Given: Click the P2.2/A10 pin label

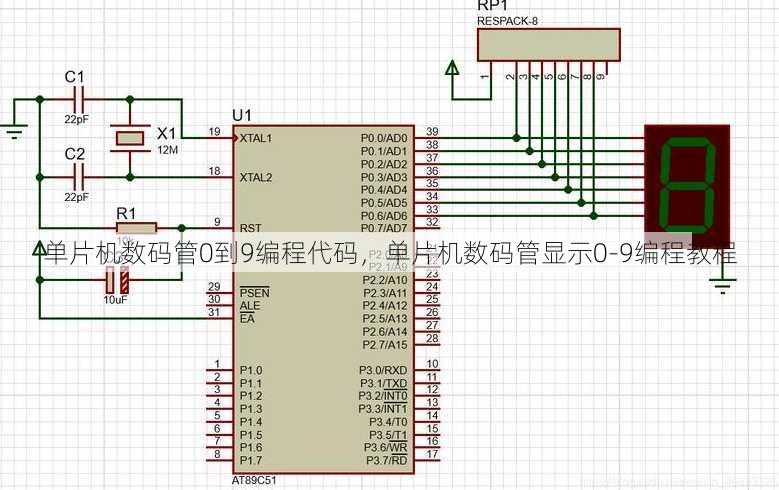Looking at the screenshot, I should [385, 280].
